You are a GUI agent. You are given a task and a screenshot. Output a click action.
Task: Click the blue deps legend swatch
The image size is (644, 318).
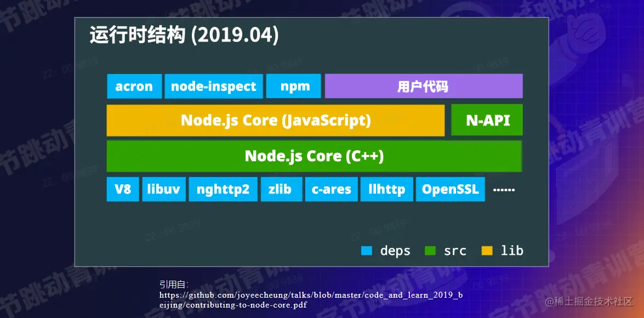point(366,251)
